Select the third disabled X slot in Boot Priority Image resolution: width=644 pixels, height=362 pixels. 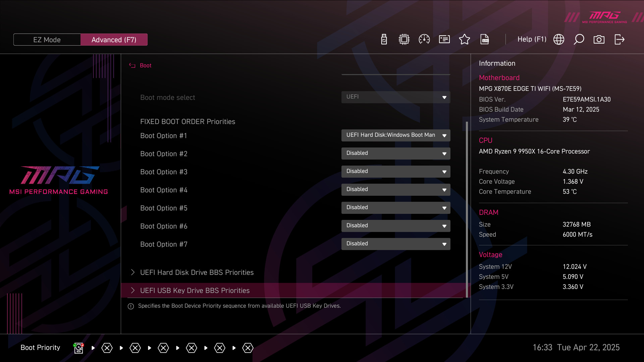(x=163, y=348)
